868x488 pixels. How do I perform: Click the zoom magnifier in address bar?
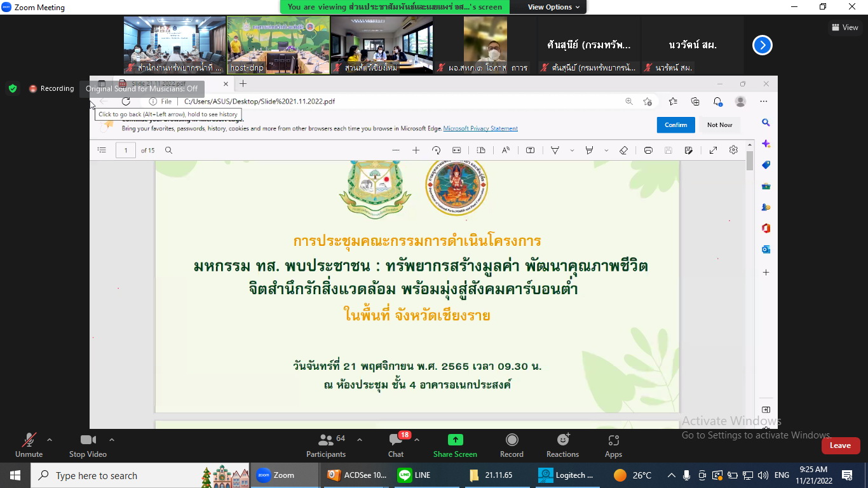pyautogui.click(x=629, y=102)
